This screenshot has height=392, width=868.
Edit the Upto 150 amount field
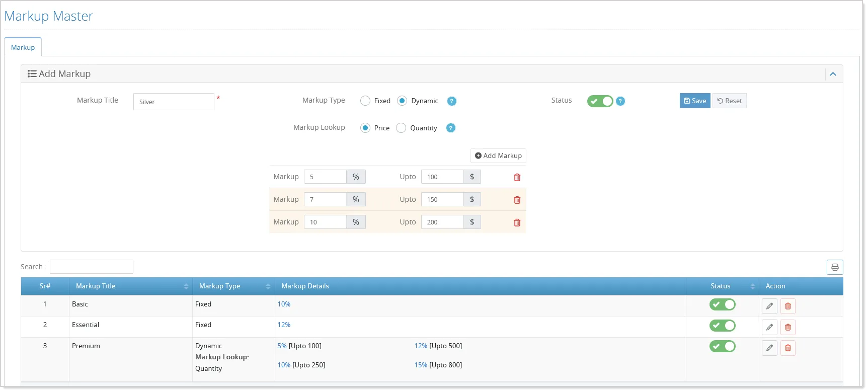coord(442,199)
